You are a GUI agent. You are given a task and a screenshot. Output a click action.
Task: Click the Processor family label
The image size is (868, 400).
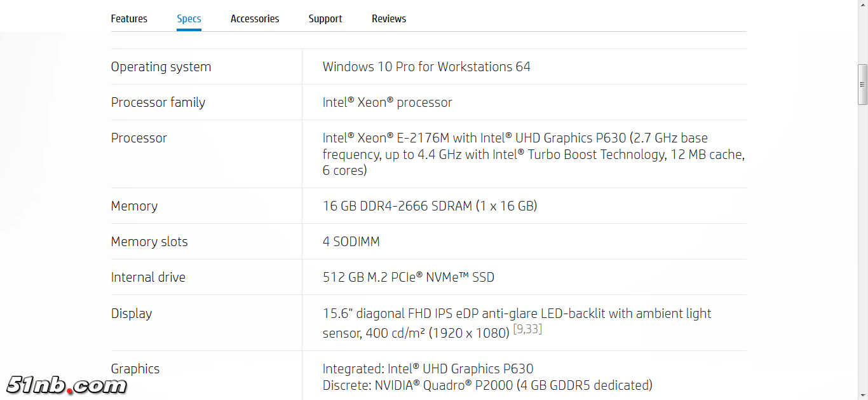click(158, 102)
